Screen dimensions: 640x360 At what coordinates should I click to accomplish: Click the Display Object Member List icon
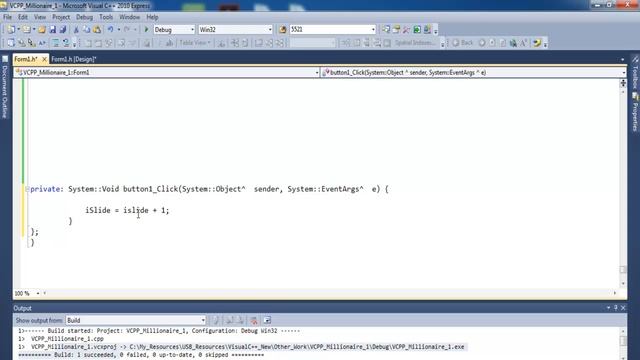coord(11,43)
